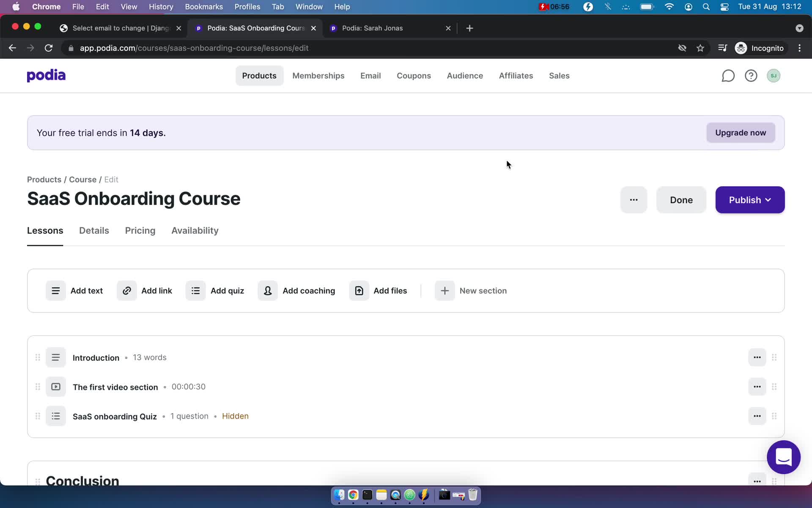This screenshot has height=508, width=812.
Task: Switch to the Pricing tab
Action: [140, 230]
